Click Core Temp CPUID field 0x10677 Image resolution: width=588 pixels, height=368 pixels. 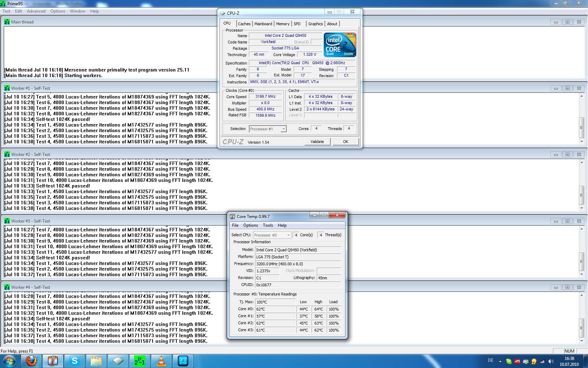(298, 285)
